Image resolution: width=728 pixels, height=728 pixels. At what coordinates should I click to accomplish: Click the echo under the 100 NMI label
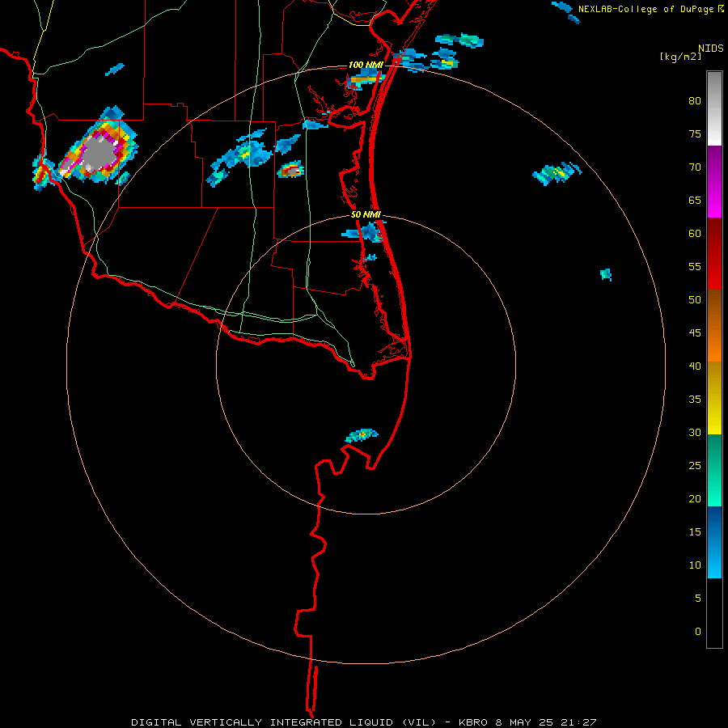pyautogui.click(x=365, y=79)
